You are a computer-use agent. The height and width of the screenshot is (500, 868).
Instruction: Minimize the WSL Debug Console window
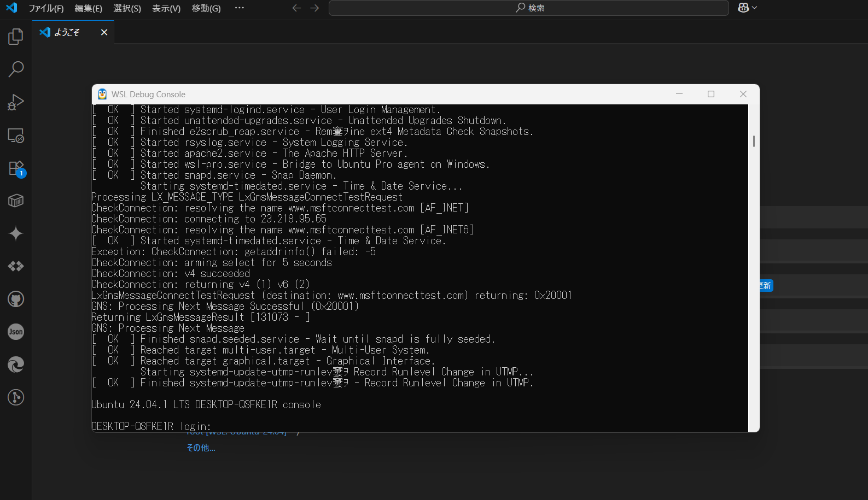coord(679,94)
